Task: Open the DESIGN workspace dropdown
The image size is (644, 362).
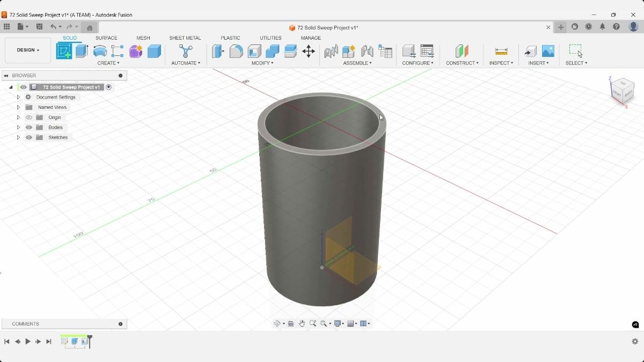Action: tap(28, 50)
